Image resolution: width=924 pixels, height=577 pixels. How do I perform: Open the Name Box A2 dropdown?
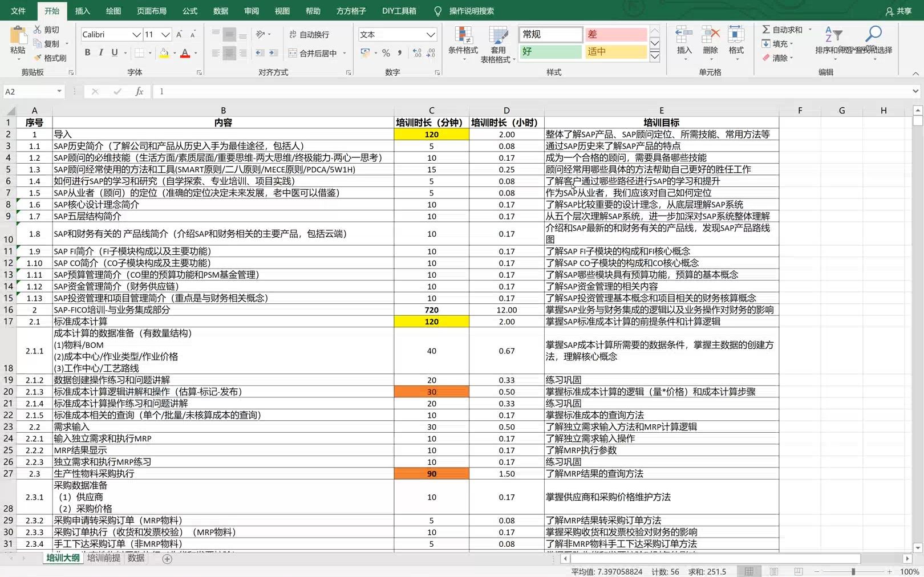59,91
